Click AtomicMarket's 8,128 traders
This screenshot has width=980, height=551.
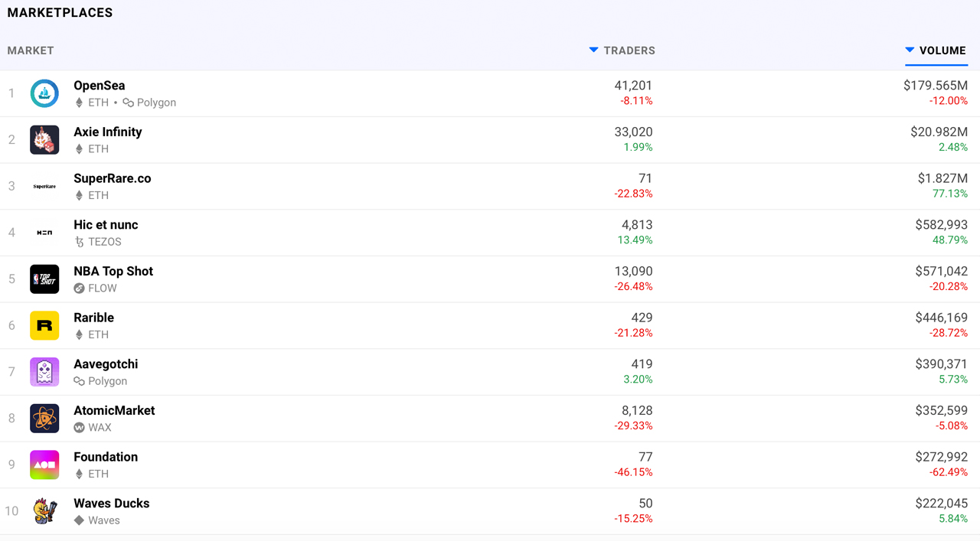637,410
